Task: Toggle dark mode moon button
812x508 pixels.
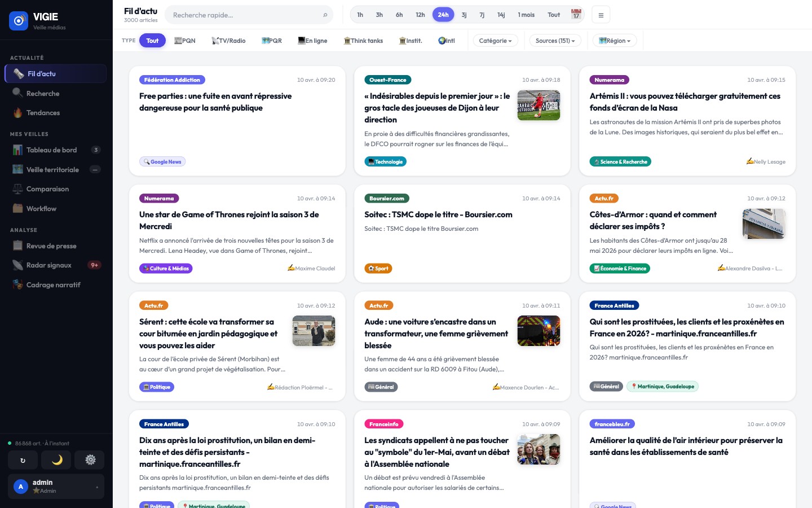Action: coord(56,460)
